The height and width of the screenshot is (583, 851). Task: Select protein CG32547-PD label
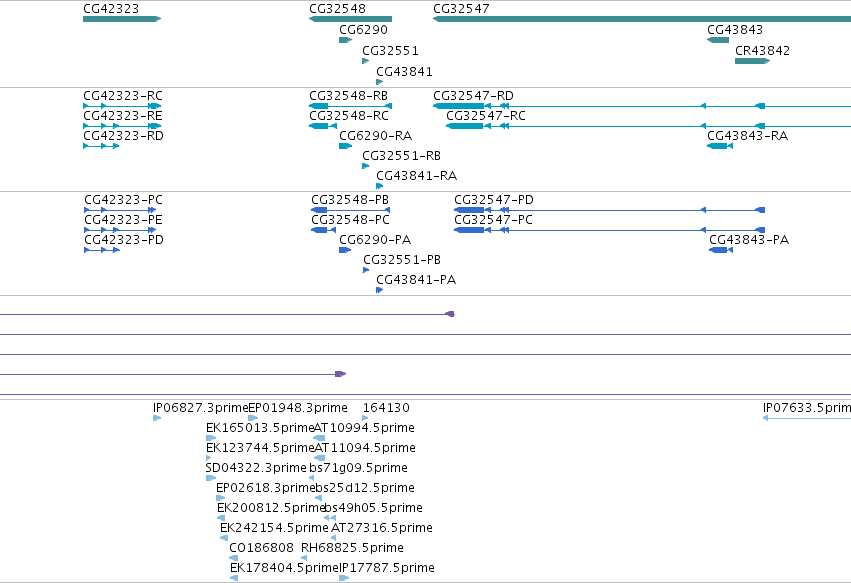tap(494, 200)
